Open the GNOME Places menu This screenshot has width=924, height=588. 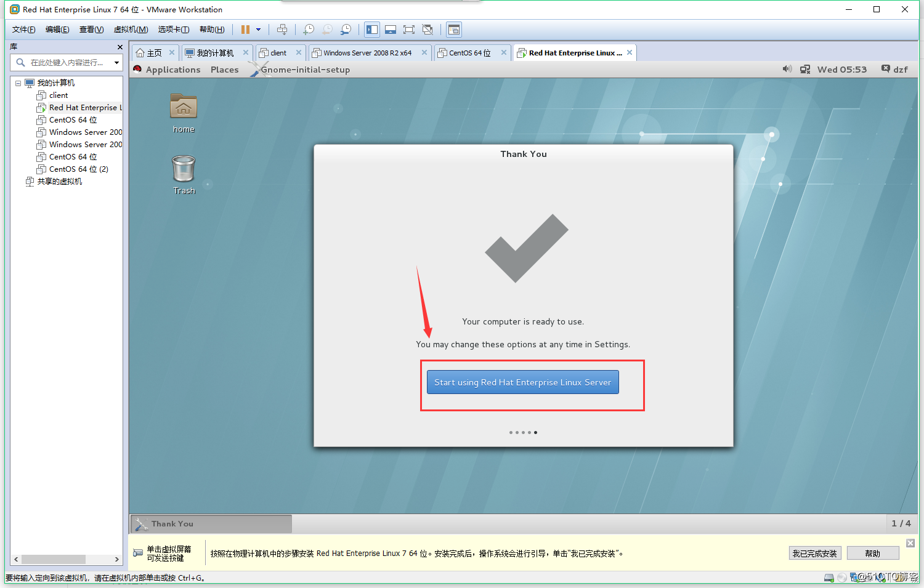pyautogui.click(x=224, y=70)
